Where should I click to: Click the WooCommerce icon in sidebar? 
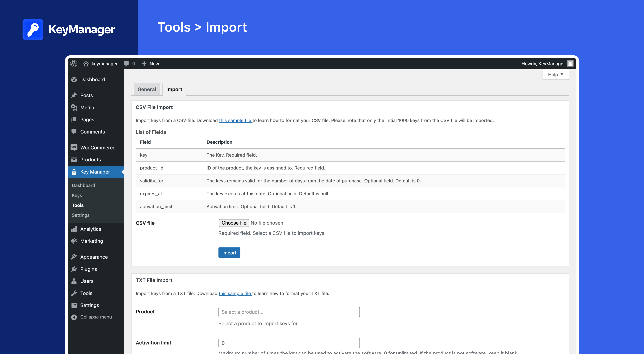pos(74,147)
